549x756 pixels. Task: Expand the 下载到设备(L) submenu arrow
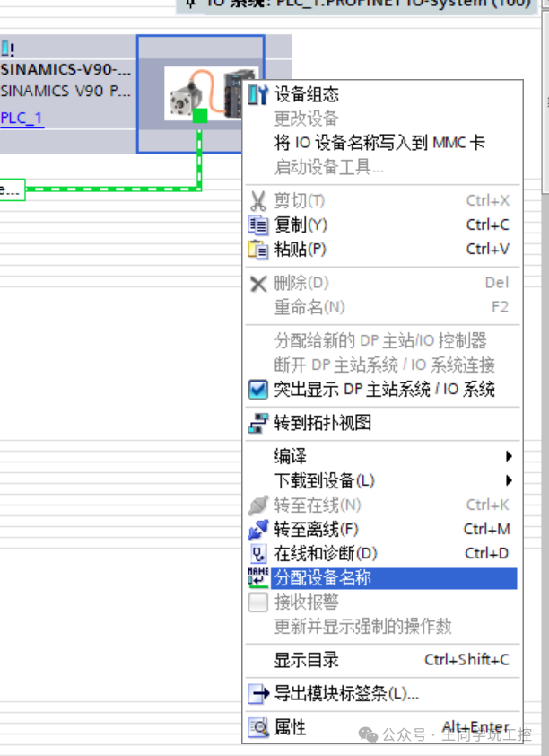[509, 480]
